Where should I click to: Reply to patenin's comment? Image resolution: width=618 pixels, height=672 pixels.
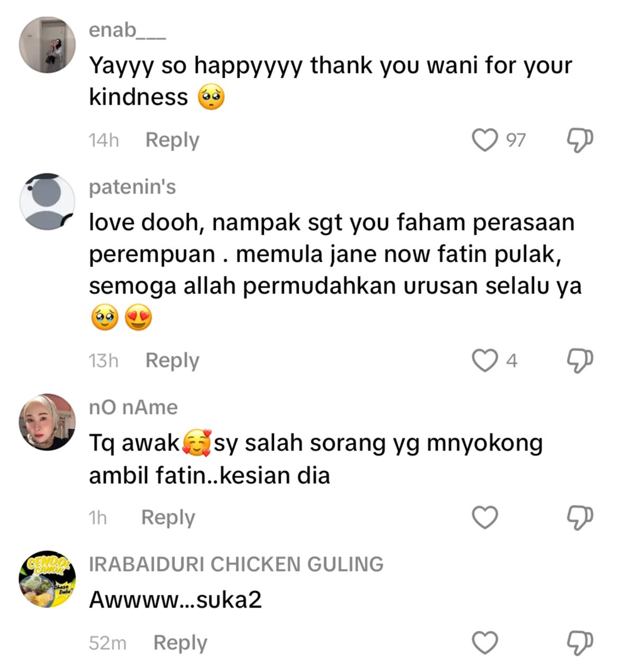pos(172,361)
